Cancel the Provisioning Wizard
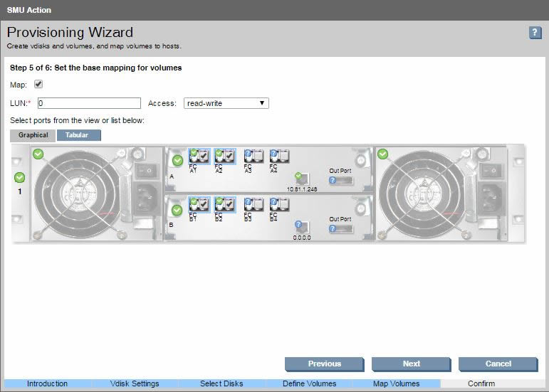The width and height of the screenshot is (549, 392). [x=498, y=364]
